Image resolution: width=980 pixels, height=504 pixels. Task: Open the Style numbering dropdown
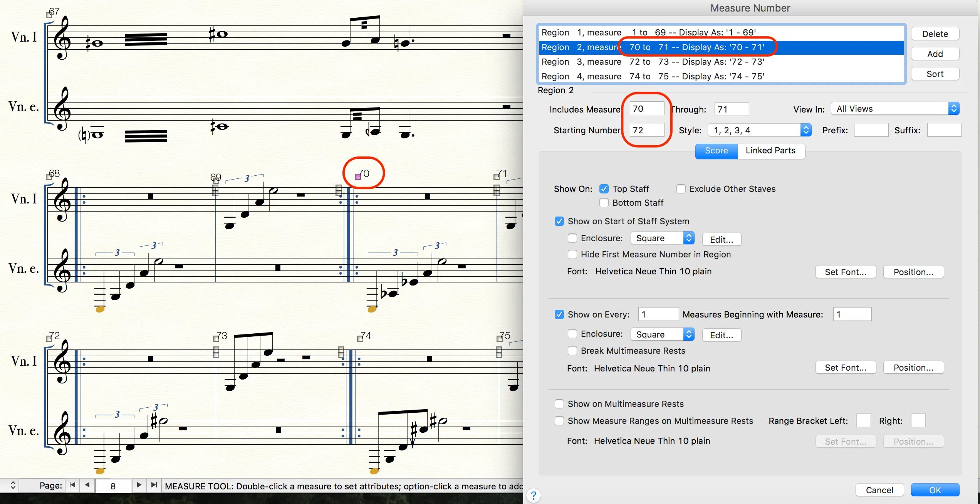759,130
